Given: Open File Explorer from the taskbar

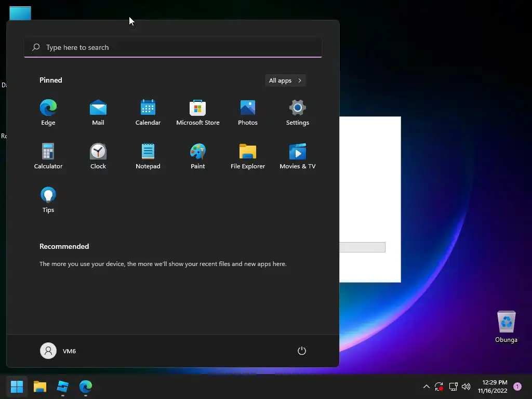Looking at the screenshot, I should point(39,387).
